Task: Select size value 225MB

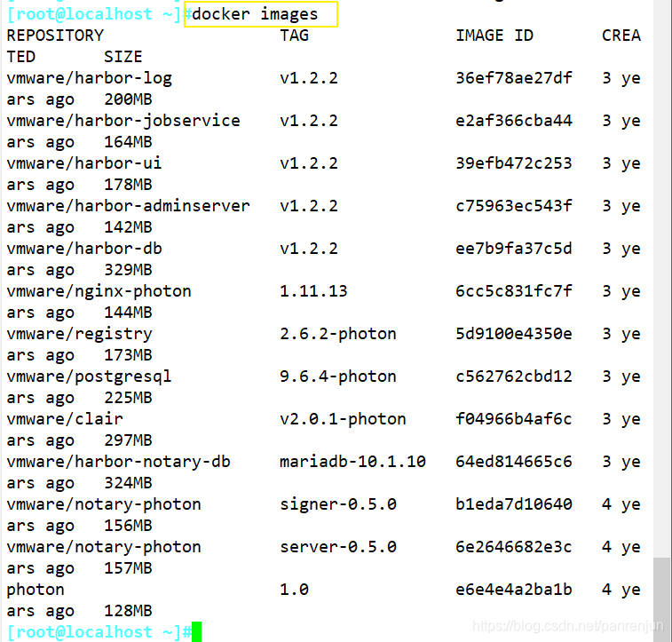Action: [x=128, y=398]
